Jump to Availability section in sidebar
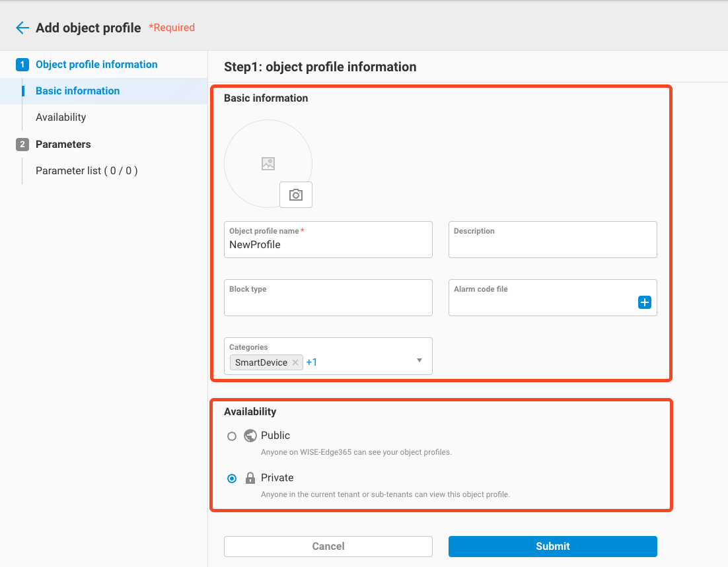Screen dimensions: 728x567 61,117
